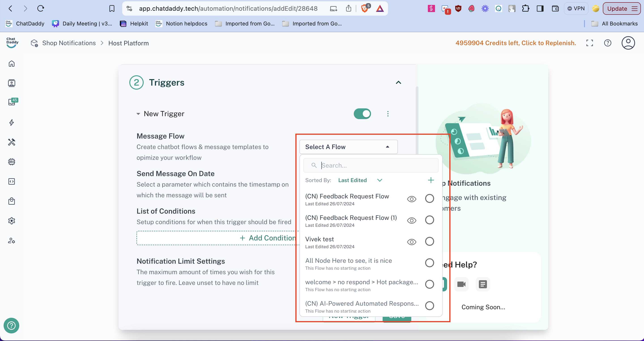Click the share icon in address bar
Viewport: 644px width, 341px height.
tap(348, 8)
